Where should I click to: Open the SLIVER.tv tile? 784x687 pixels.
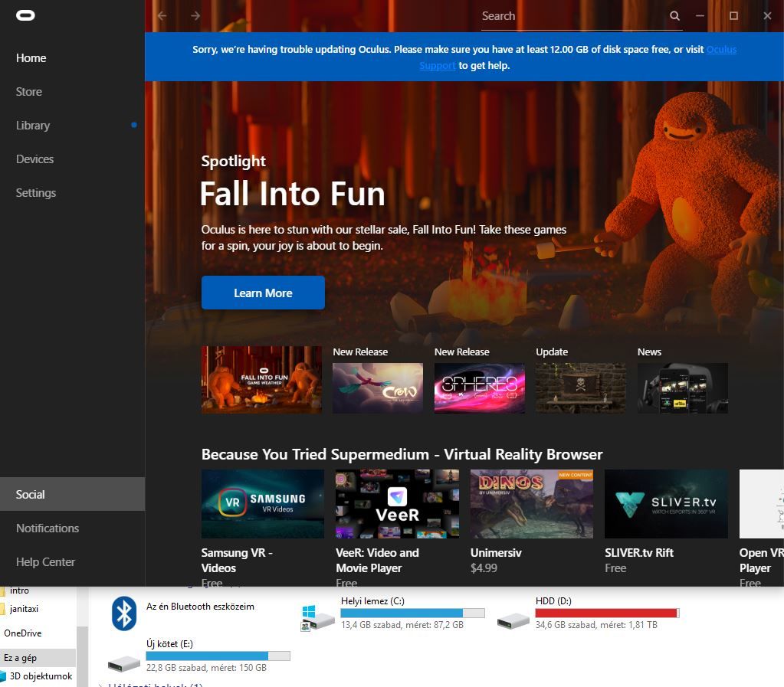[x=667, y=504]
